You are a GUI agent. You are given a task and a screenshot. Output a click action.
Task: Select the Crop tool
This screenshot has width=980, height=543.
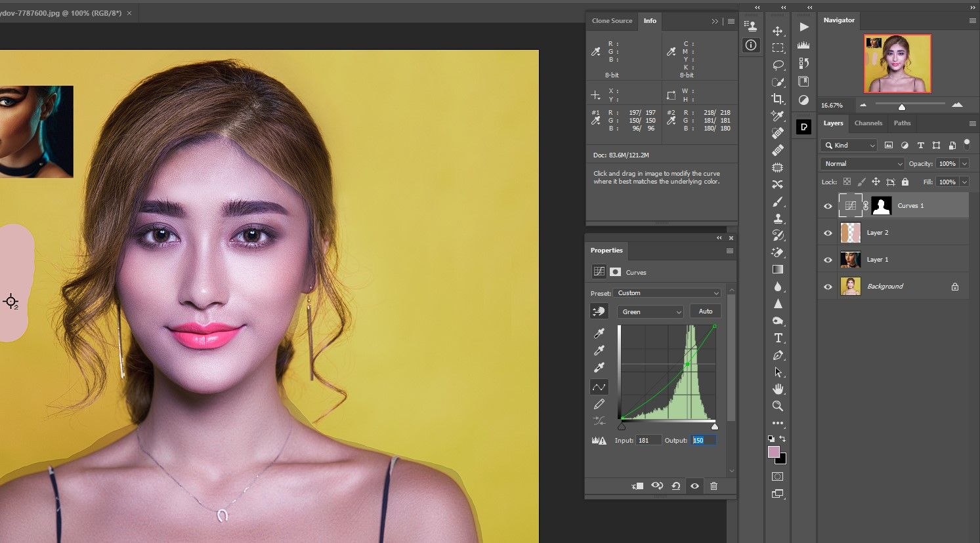[x=778, y=99]
